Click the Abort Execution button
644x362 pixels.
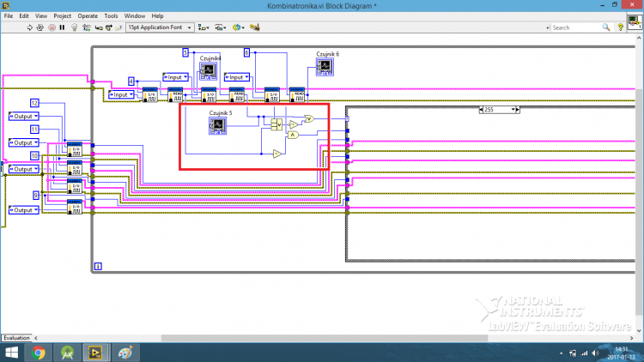tap(52, 27)
